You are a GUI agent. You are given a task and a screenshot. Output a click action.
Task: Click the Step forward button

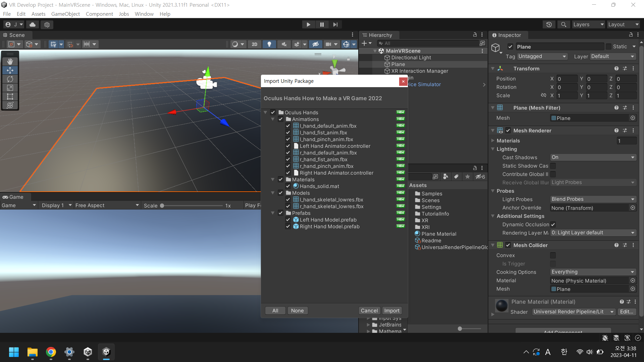pos(335,24)
